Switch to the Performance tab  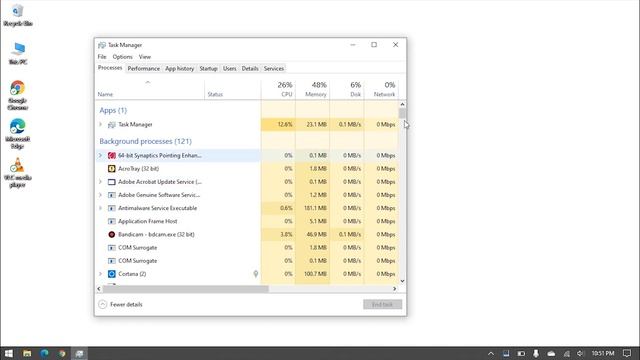pos(143,69)
